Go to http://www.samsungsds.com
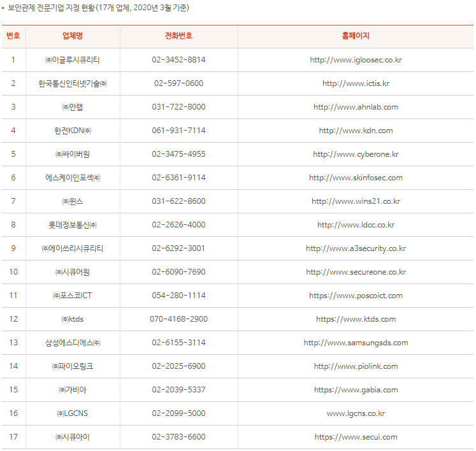Viewport: 476px width, 451px height. 356,343
